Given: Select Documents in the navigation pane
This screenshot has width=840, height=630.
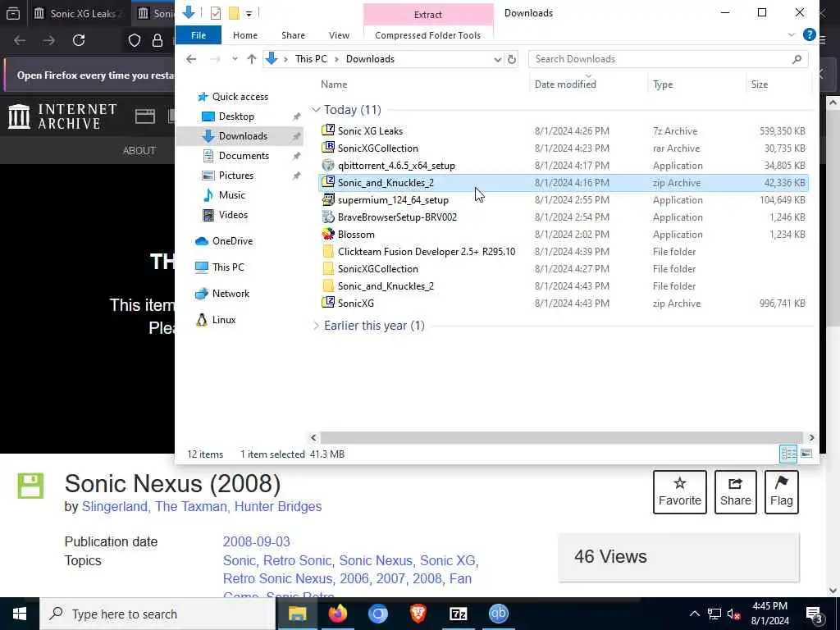Looking at the screenshot, I should pyautogui.click(x=243, y=155).
